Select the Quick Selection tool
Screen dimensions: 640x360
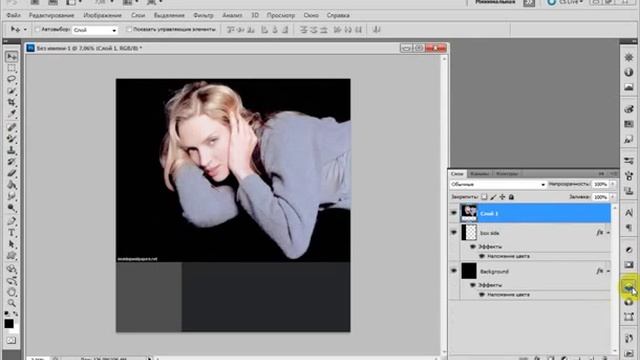click(11, 91)
